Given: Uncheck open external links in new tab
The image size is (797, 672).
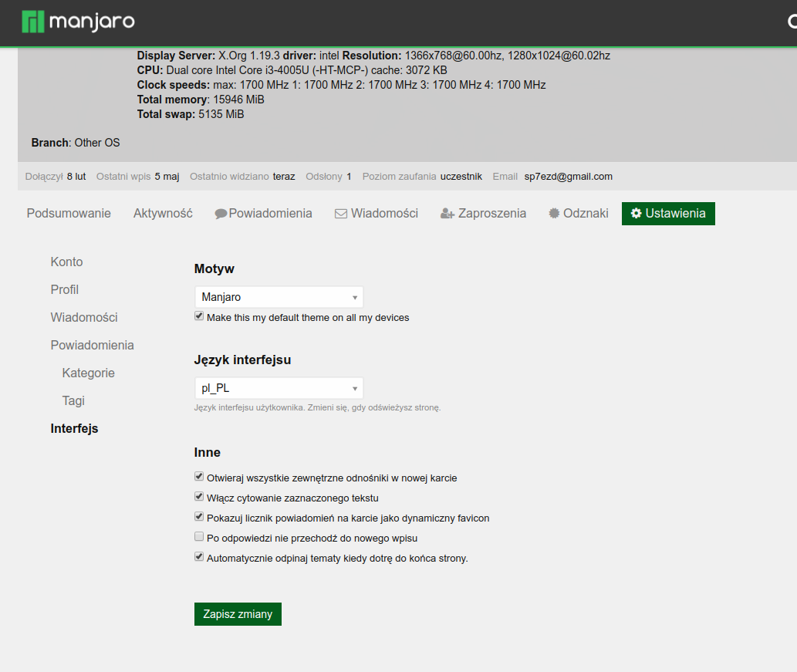Looking at the screenshot, I should coord(199,477).
